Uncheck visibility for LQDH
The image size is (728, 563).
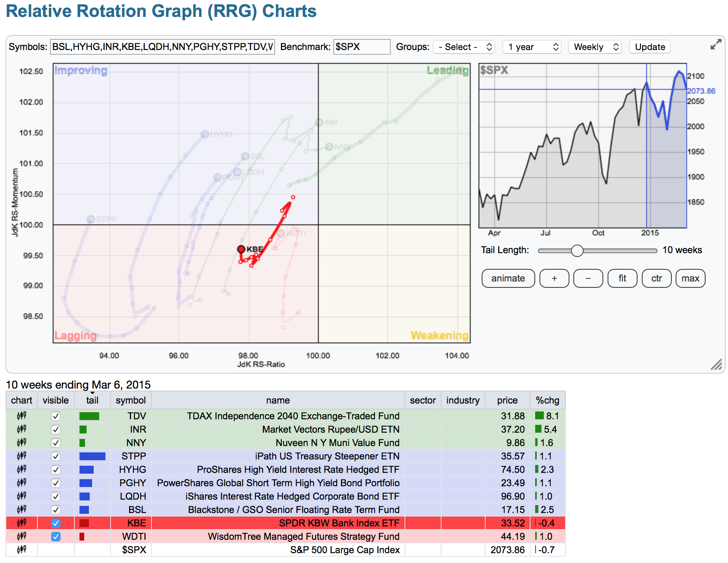point(56,496)
